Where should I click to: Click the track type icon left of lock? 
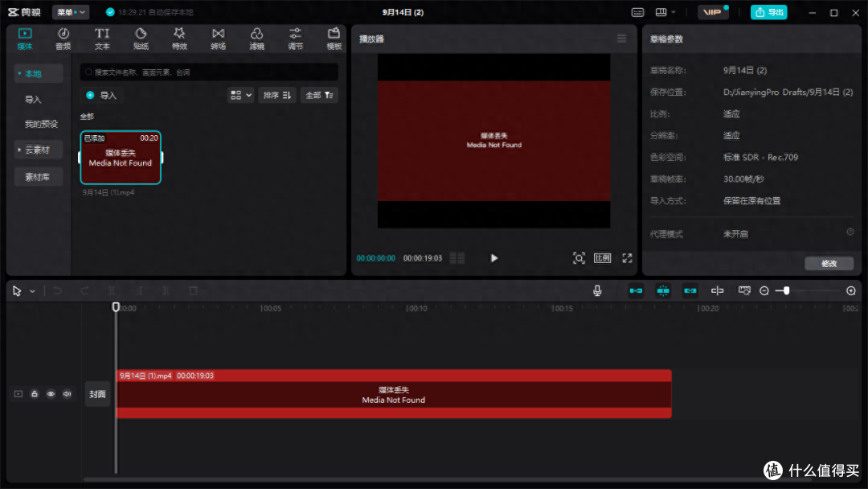point(18,394)
